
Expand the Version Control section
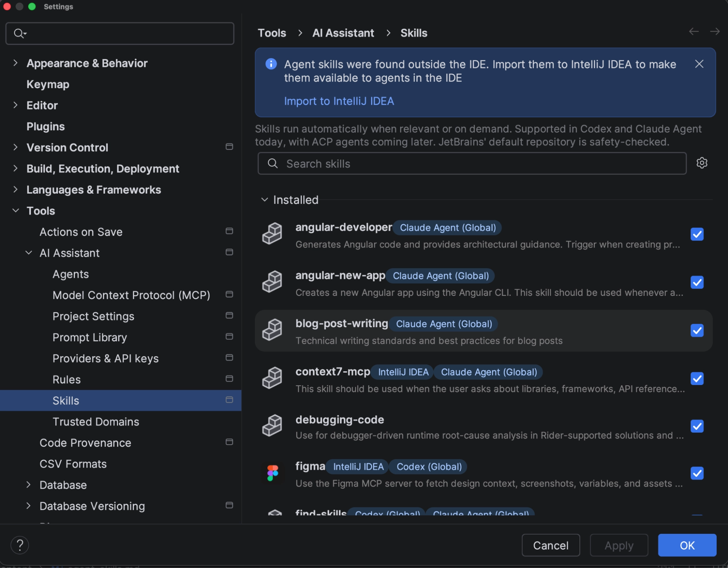tap(15, 147)
